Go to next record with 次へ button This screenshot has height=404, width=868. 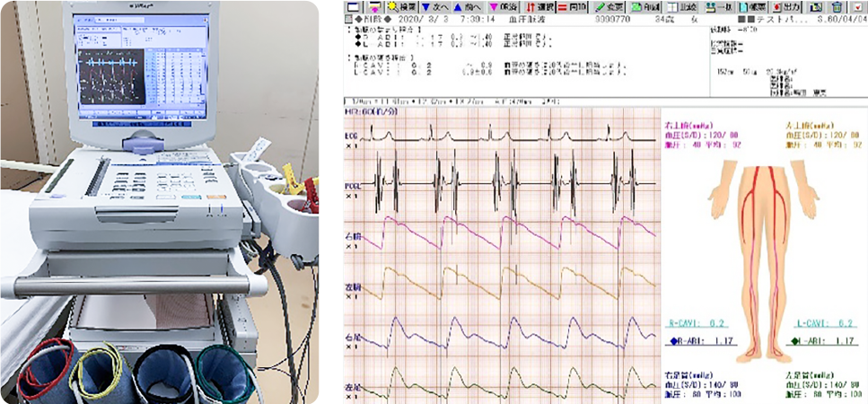434,6
